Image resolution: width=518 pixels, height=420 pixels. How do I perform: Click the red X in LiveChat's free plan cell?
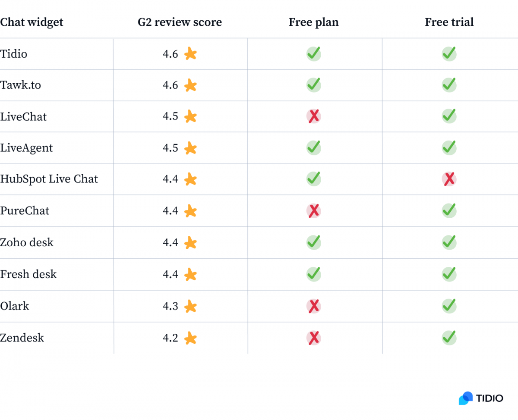314,116
